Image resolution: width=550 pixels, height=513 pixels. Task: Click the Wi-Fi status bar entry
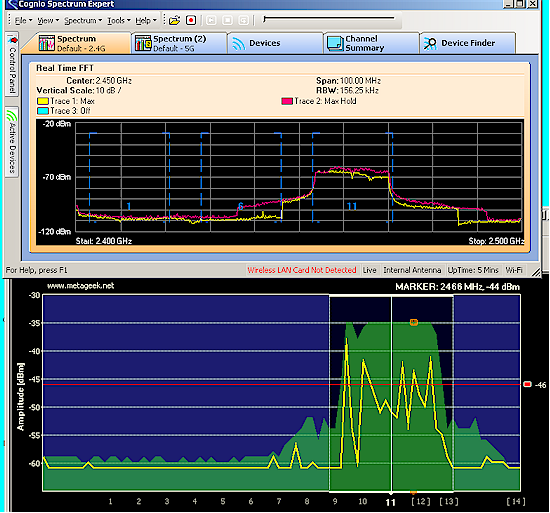[514, 270]
